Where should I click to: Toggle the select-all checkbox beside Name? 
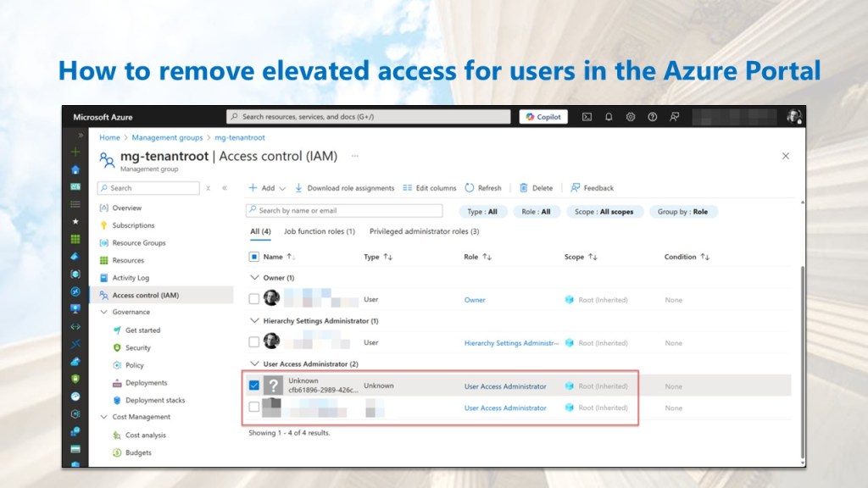tap(254, 257)
